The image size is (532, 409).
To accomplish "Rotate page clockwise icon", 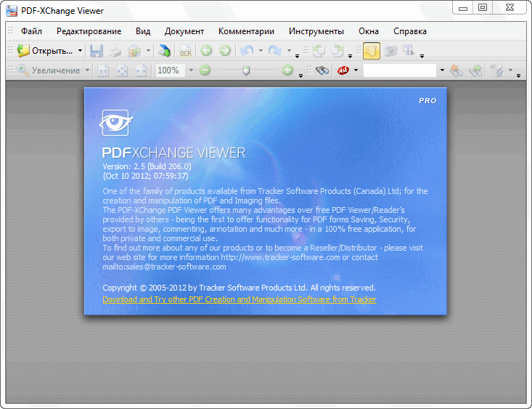I will click(337, 51).
